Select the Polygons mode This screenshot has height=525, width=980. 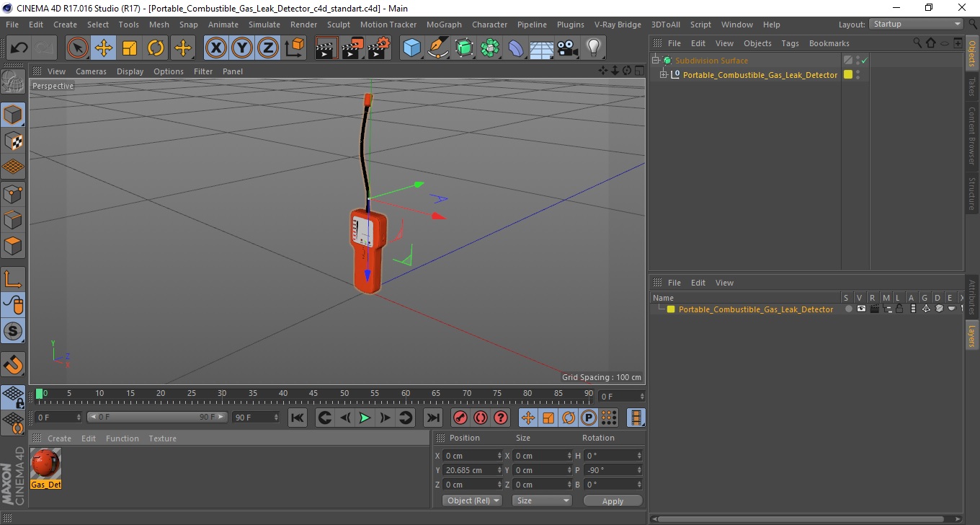[13, 245]
